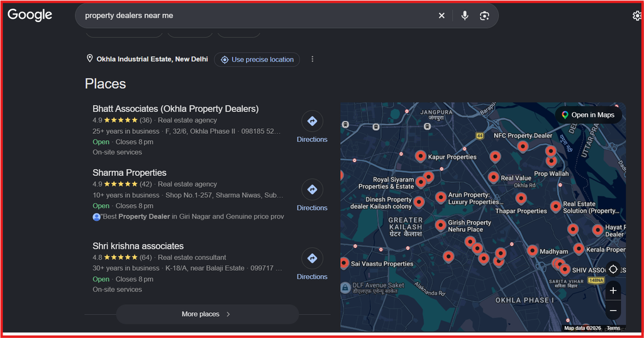Open the three-dot location options menu
Image resolution: width=644 pixels, height=338 pixels.
click(312, 59)
